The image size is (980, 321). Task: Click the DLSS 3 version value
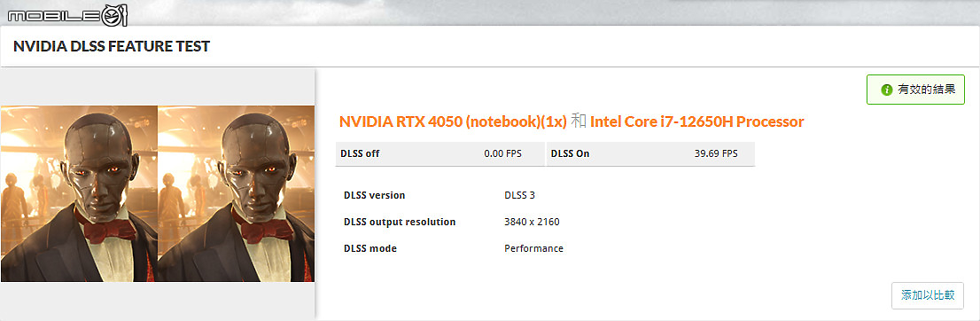pos(519,195)
